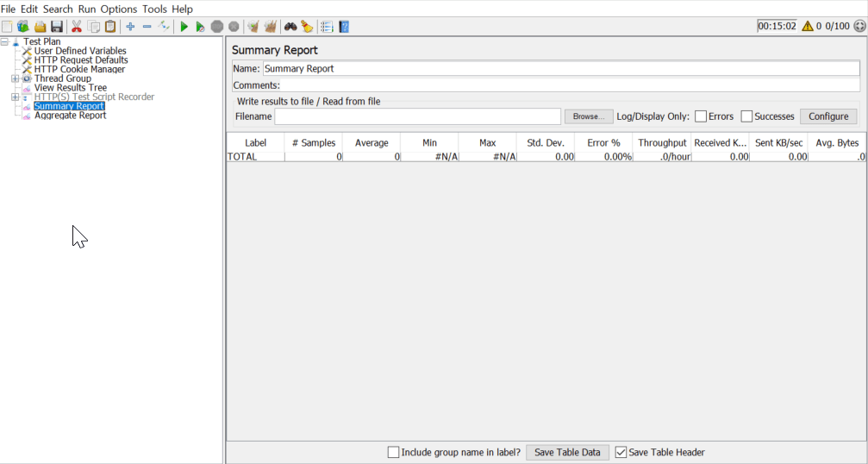Image resolution: width=868 pixels, height=464 pixels.
Task: Click the Clear All broom icons
Action: point(271,27)
